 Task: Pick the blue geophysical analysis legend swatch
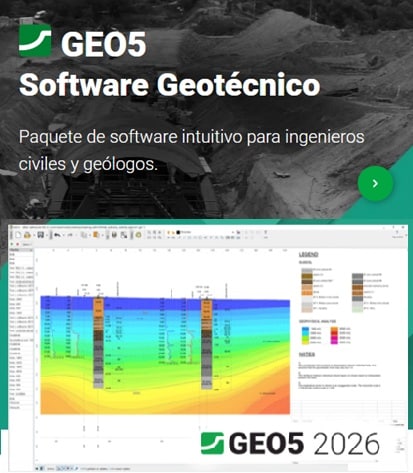coord(305,329)
